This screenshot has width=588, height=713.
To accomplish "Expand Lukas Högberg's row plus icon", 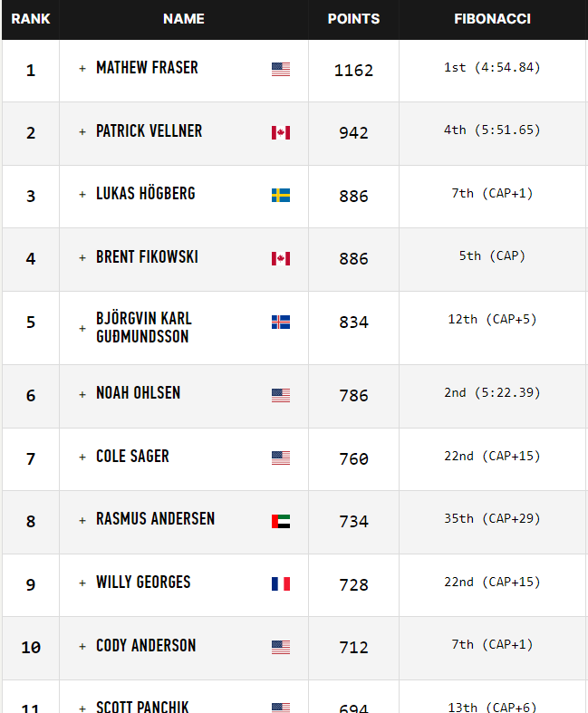I will pos(82,195).
